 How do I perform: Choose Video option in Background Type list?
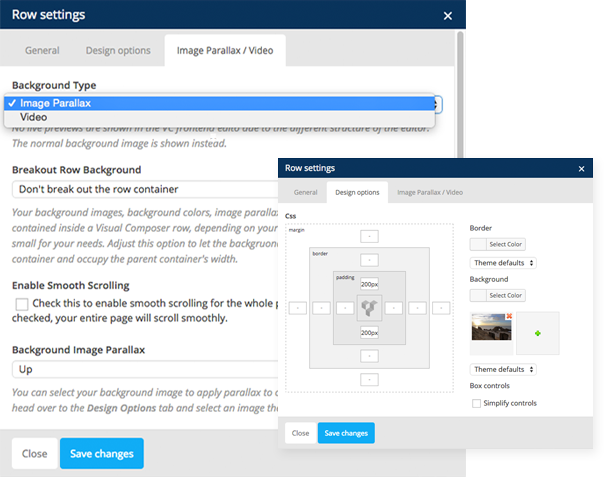click(x=219, y=117)
